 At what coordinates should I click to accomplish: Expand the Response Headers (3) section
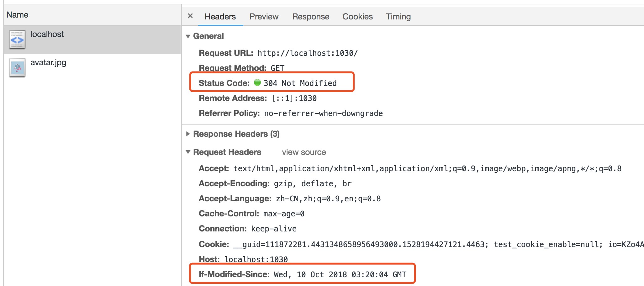[188, 134]
